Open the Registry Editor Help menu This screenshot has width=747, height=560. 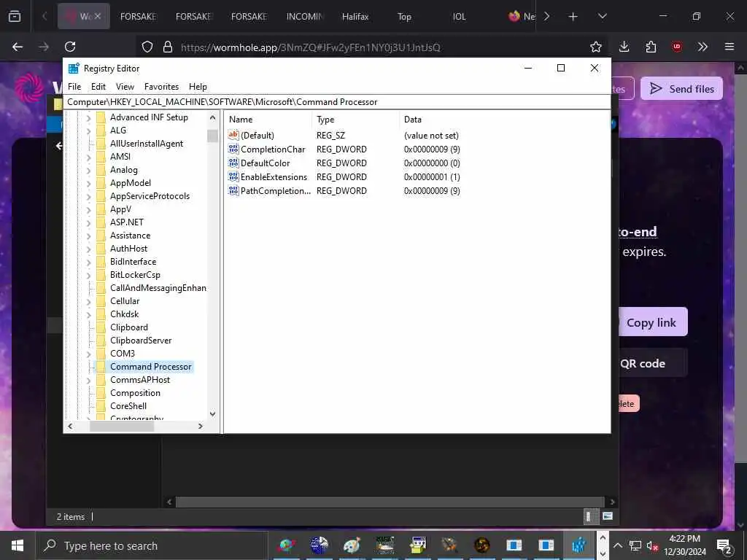(198, 87)
